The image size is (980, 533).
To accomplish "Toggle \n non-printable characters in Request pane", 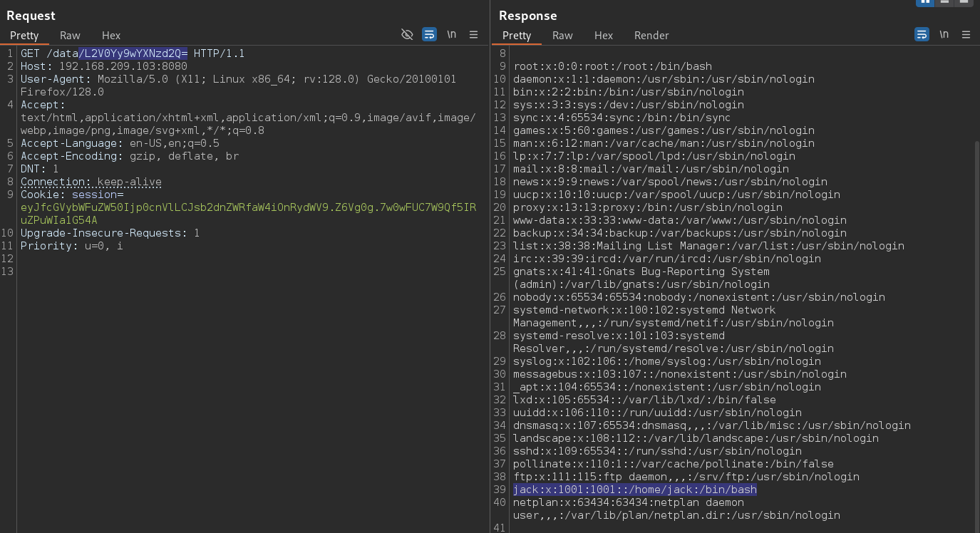I will (452, 34).
